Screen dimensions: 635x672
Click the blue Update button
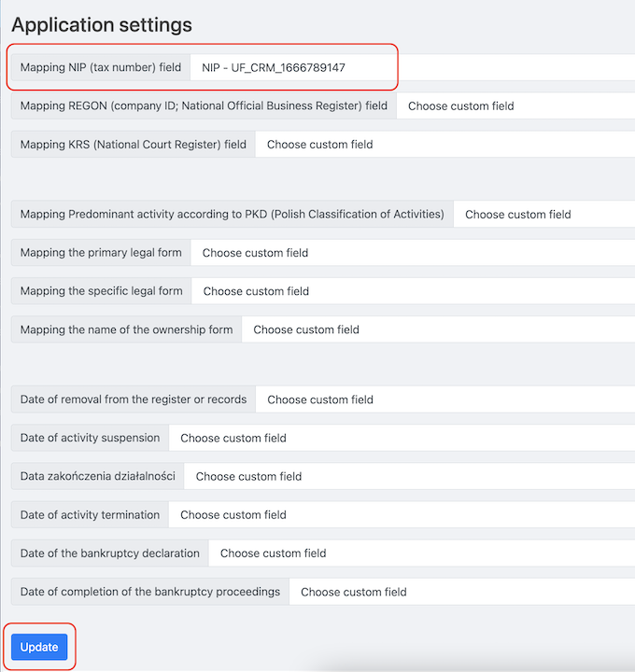pos(39,647)
